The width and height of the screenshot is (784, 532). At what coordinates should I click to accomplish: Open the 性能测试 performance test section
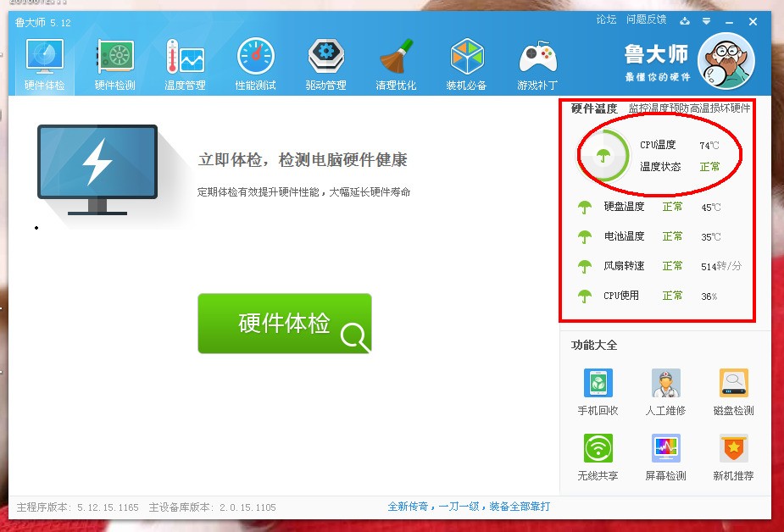click(x=255, y=65)
